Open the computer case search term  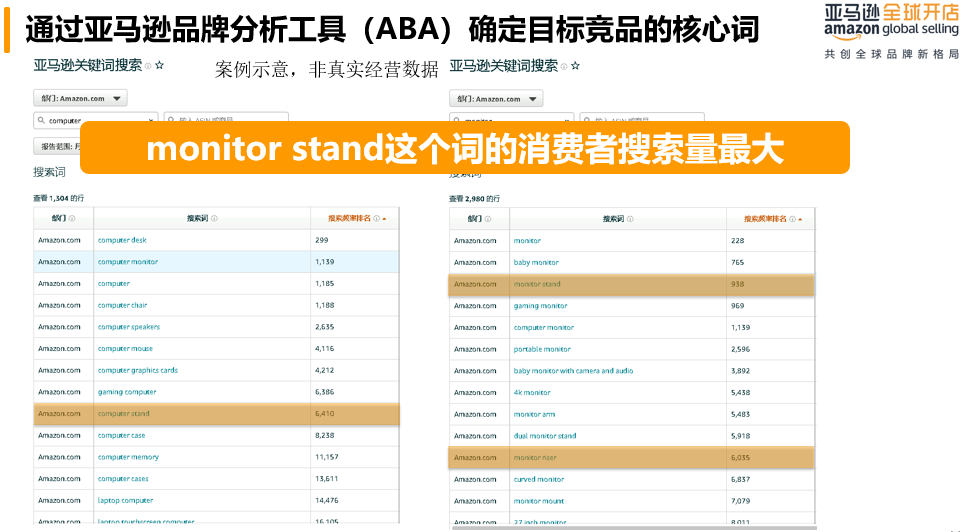coord(121,435)
